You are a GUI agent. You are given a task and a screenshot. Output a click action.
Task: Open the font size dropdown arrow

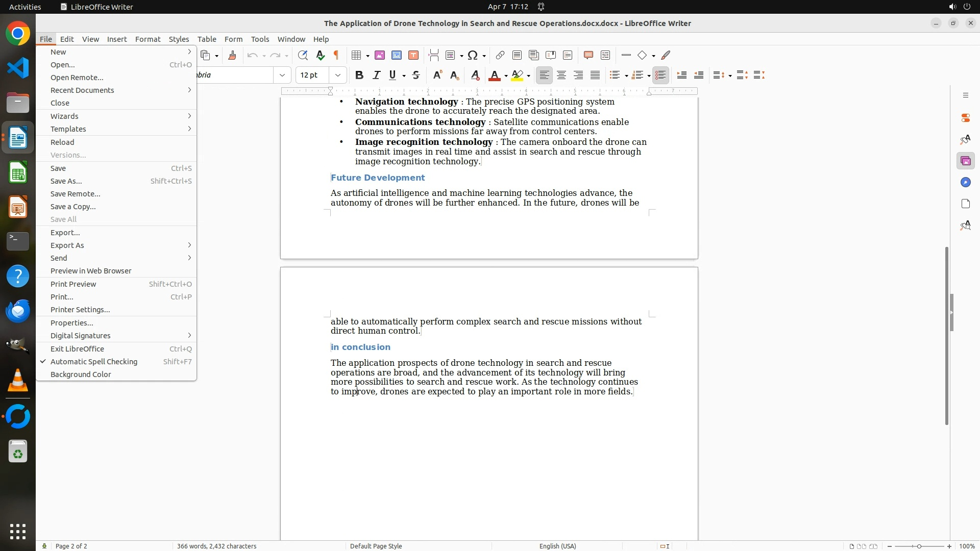[338, 75]
